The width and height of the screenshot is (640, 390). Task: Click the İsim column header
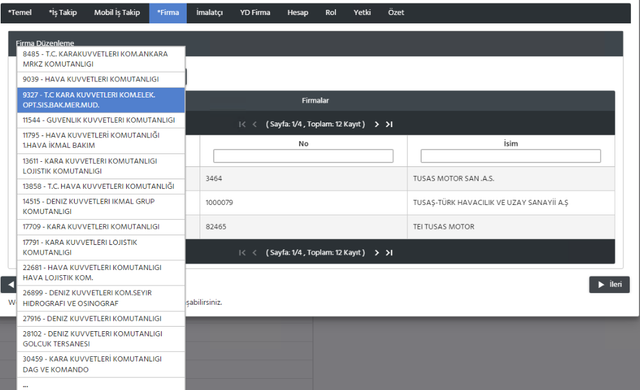click(x=511, y=144)
